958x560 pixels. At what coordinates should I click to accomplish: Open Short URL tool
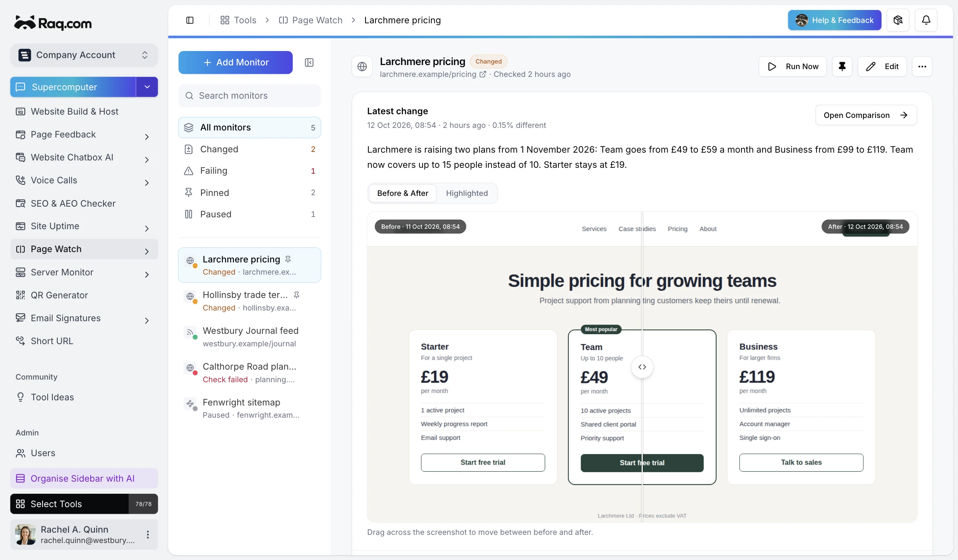pyautogui.click(x=84, y=341)
